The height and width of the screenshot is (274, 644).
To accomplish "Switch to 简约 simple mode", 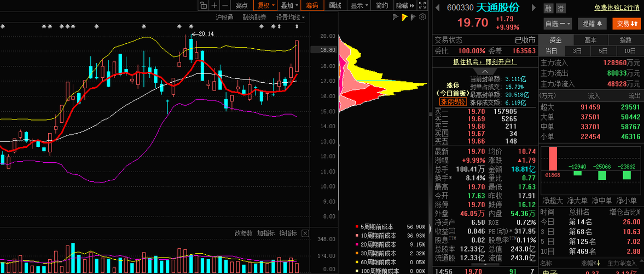I will click(x=382, y=5).
